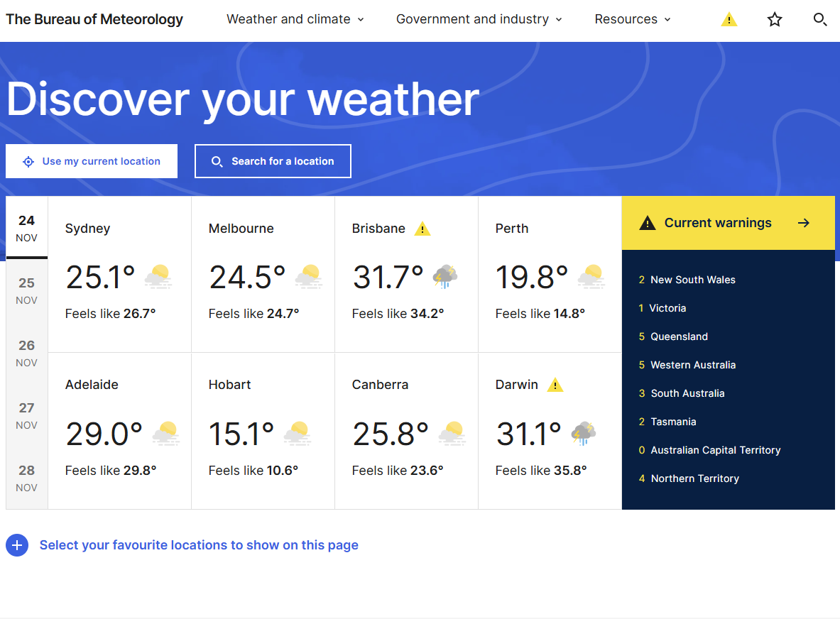The image size is (840, 619).
Task: Click the Darwin warning triangle icon
Action: click(x=555, y=385)
